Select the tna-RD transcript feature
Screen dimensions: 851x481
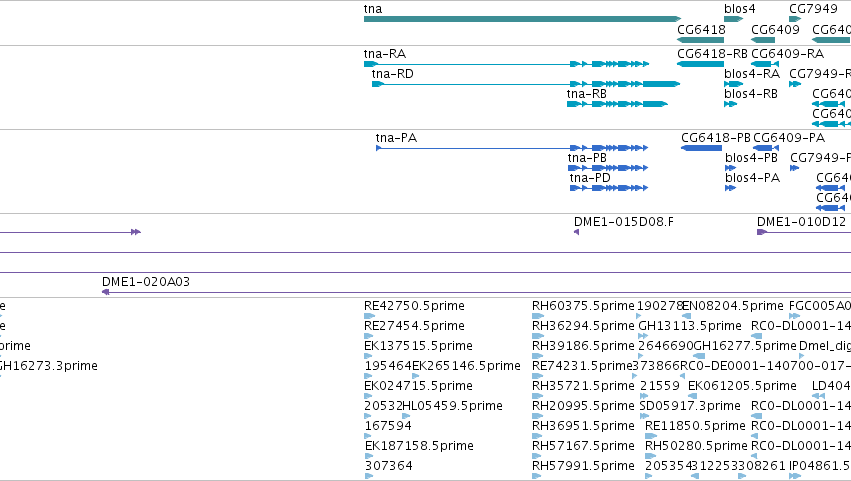525,84
